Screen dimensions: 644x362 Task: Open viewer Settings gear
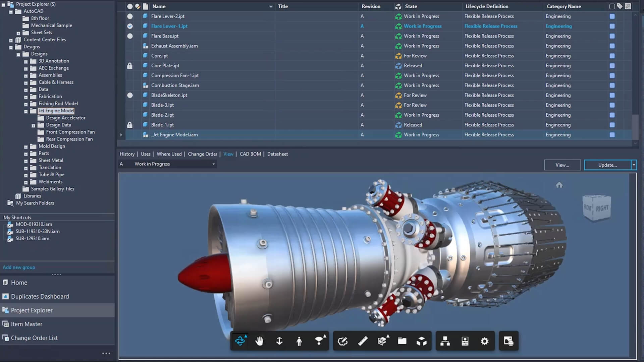pos(485,341)
